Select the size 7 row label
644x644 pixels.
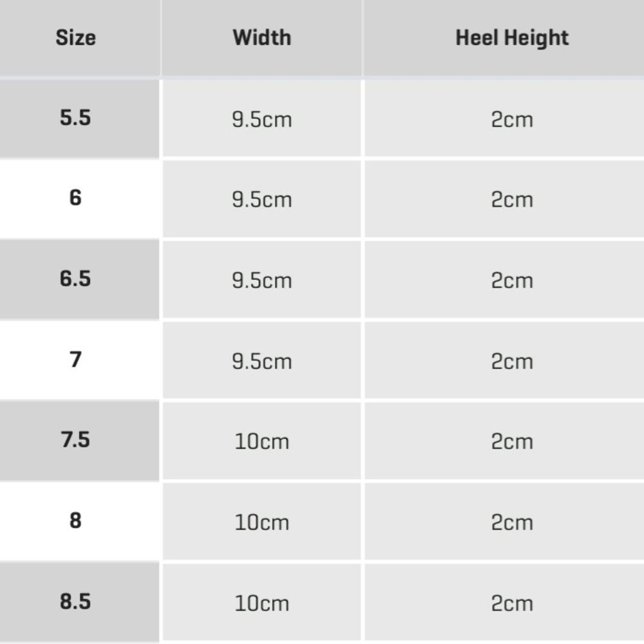(x=75, y=359)
